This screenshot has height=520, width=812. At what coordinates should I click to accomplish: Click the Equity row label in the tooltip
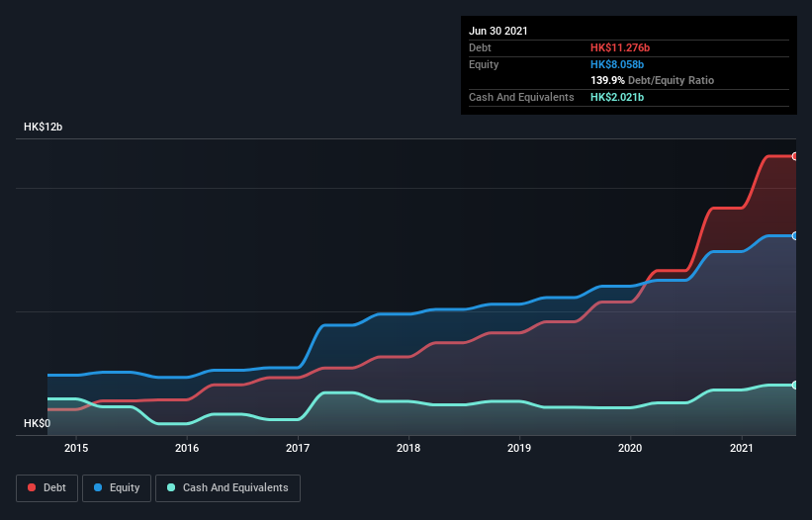484,64
